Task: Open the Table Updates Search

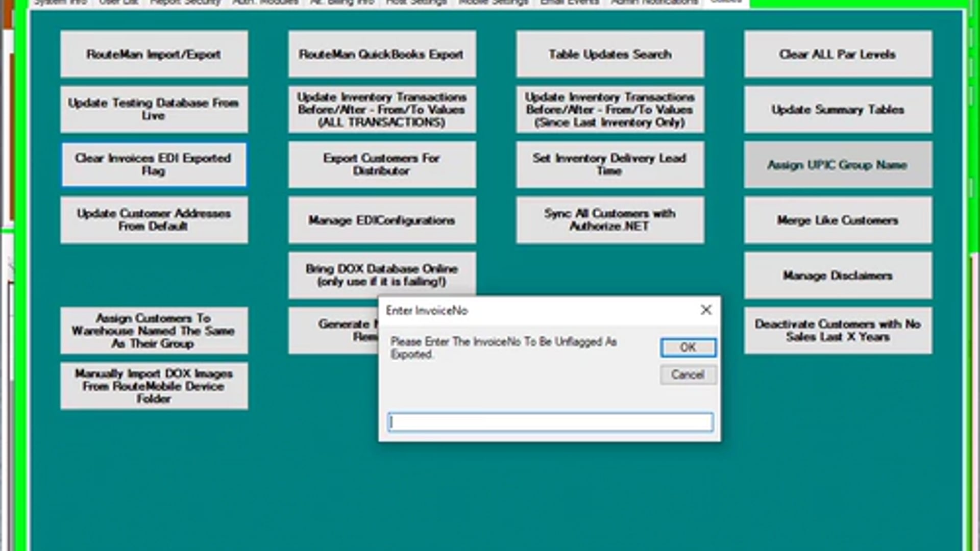Action: click(x=610, y=54)
